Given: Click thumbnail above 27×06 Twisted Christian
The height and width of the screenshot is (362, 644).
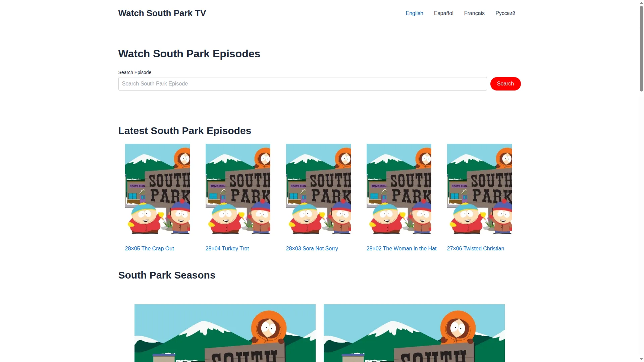Looking at the screenshot, I should tap(479, 189).
